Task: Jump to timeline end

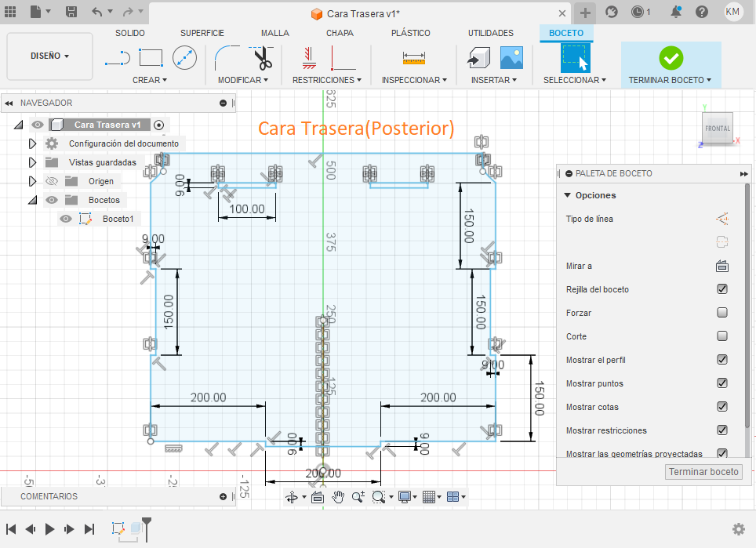Action: 89,529
